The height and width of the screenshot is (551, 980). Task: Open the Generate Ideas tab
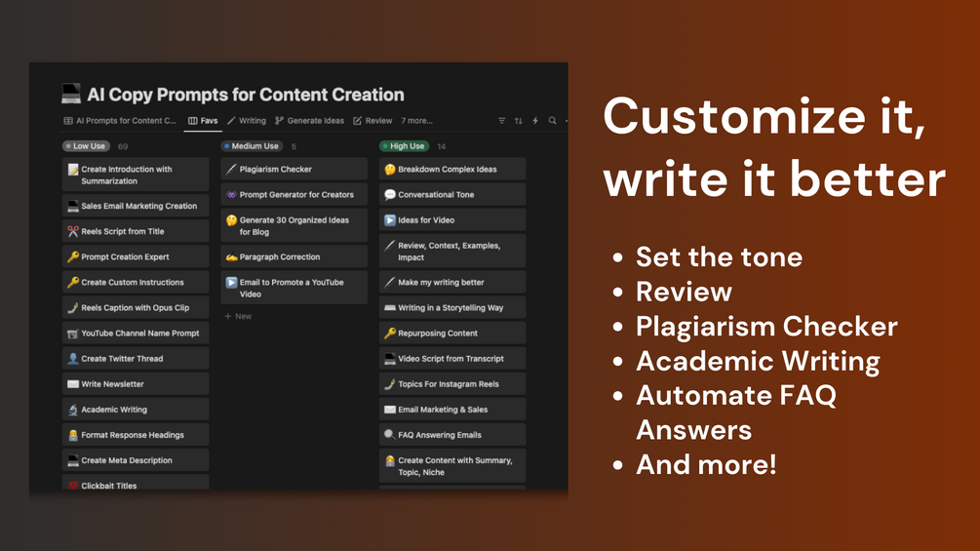coord(309,121)
